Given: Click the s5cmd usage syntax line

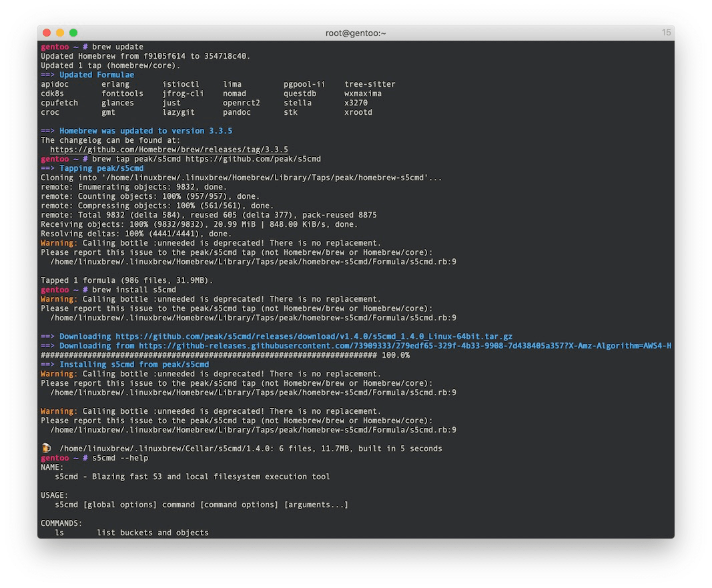Looking at the screenshot, I should [202, 505].
